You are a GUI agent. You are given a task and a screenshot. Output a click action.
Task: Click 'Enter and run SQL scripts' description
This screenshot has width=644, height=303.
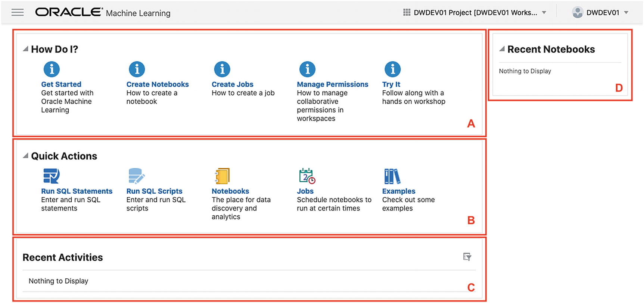pyautogui.click(x=156, y=204)
